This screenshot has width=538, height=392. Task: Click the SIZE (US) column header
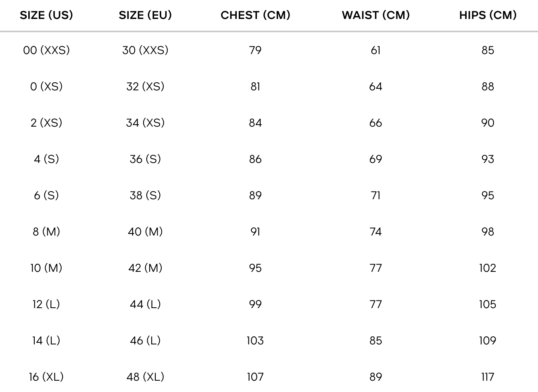point(46,15)
